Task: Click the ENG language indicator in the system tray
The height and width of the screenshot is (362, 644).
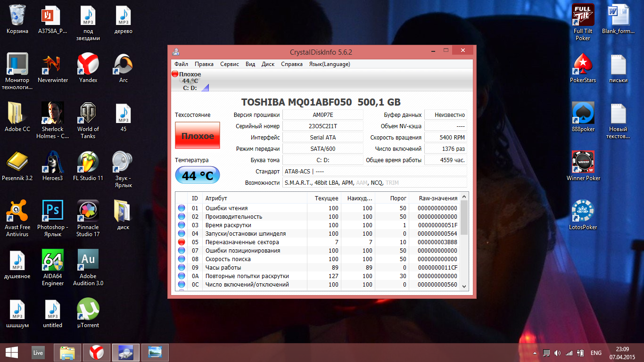Action: point(596,353)
